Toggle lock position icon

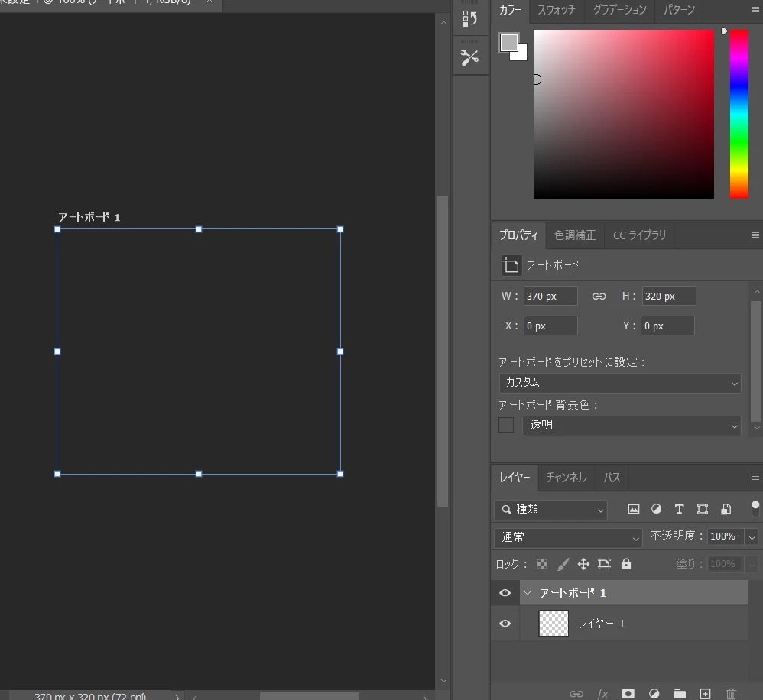pyautogui.click(x=583, y=564)
